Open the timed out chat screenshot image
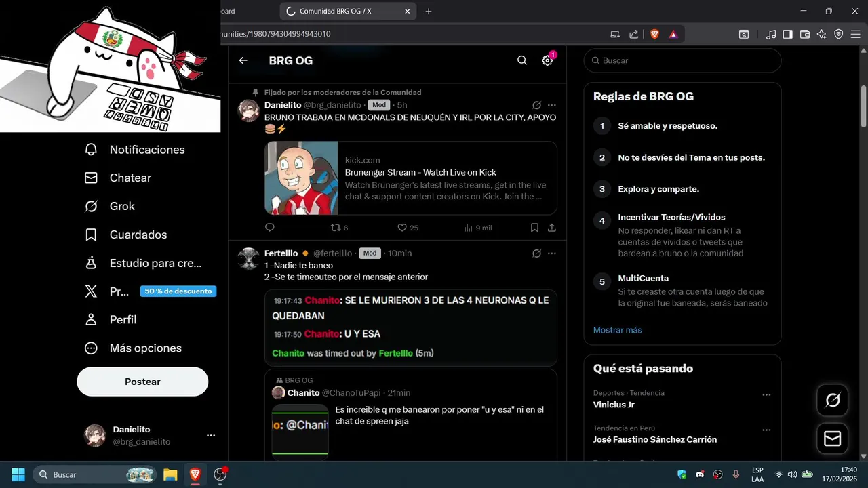Screen dimensions: 868x488 tap(411, 327)
